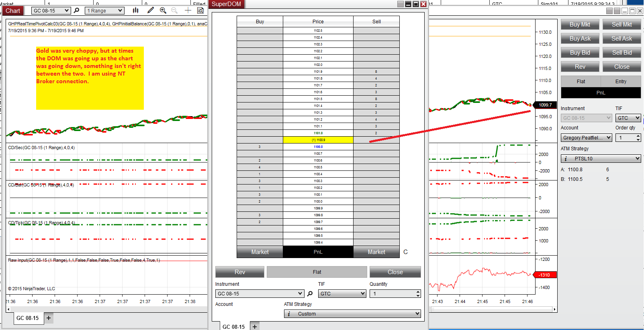Click Close in Chart Trader panel

tap(622, 67)
